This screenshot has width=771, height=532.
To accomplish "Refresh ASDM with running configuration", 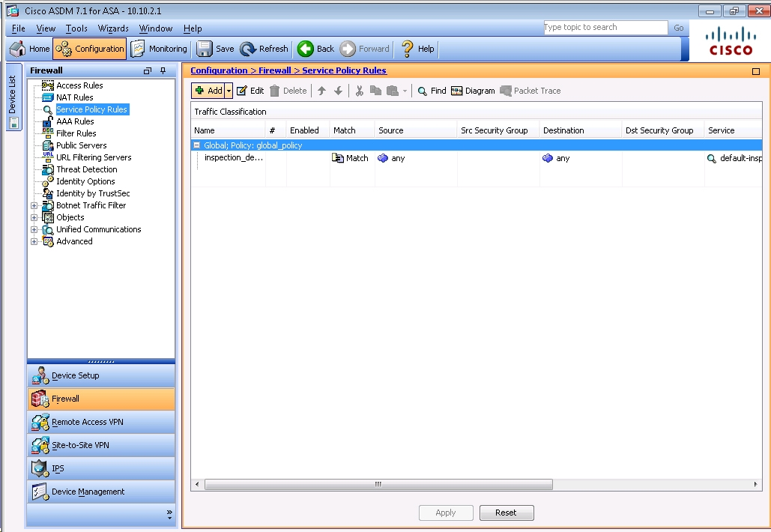I will (x=264, y=49).
